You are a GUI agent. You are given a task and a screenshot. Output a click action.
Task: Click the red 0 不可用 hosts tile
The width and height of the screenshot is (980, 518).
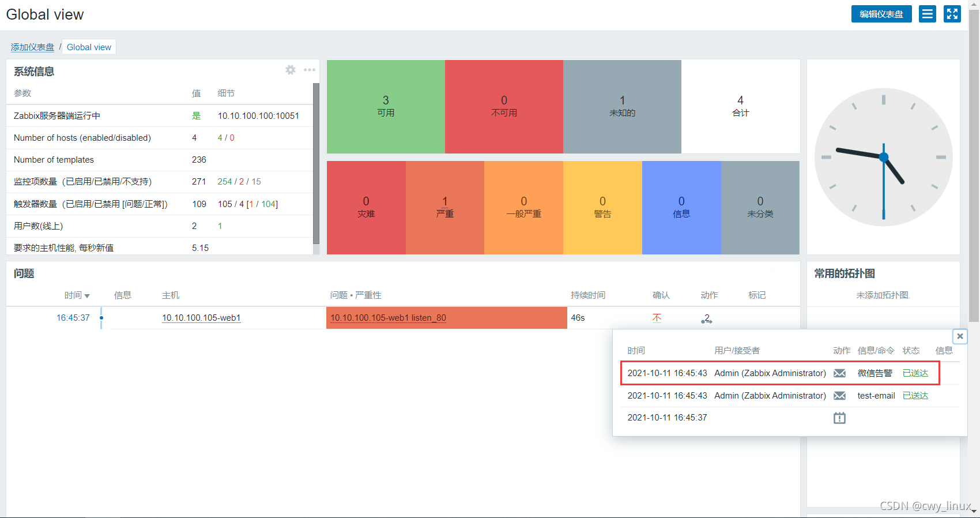(x=504, y=107)
